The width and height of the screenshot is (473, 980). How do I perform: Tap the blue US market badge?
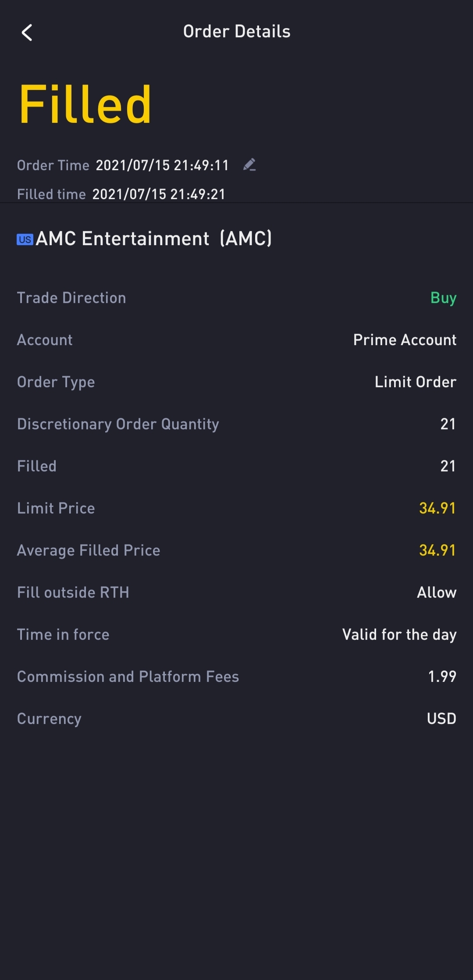point(25,239)
